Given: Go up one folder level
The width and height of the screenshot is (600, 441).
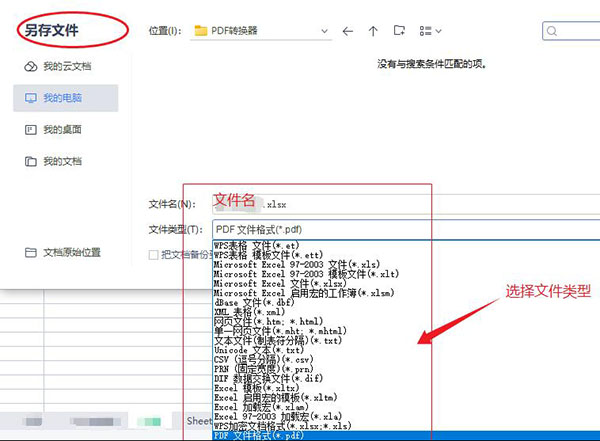Looking at the screenshot, I should (x=374, y=31).
